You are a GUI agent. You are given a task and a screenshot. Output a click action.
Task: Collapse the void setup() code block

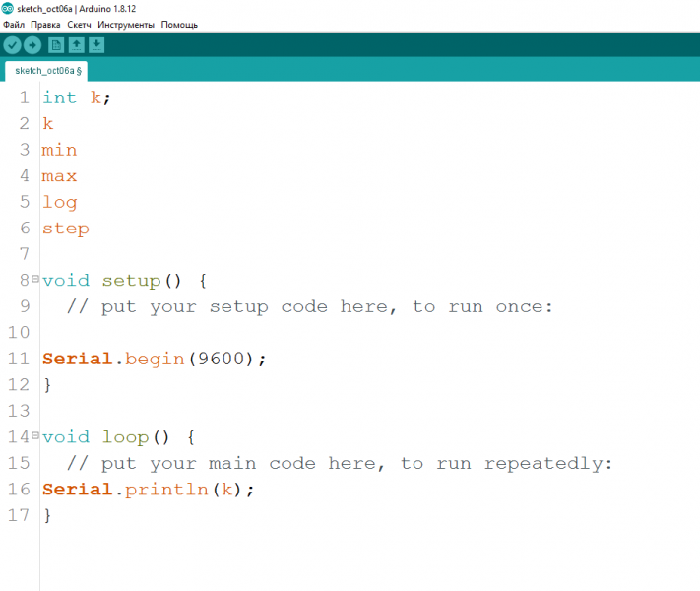pos(35,280)
